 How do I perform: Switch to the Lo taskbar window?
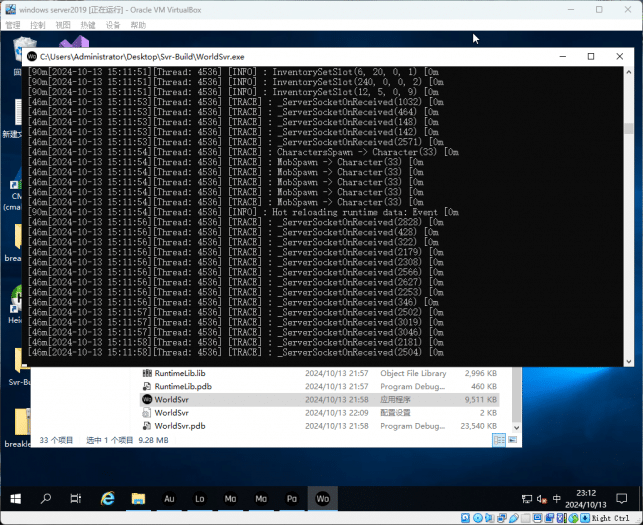(x=200, y=497)
